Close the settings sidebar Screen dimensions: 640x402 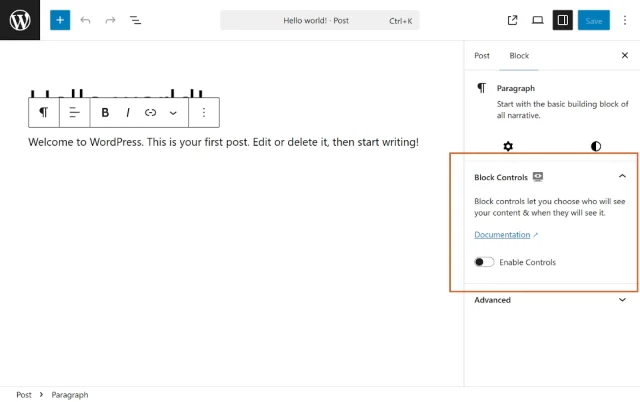pyautogui.click(x=624, y=55)
